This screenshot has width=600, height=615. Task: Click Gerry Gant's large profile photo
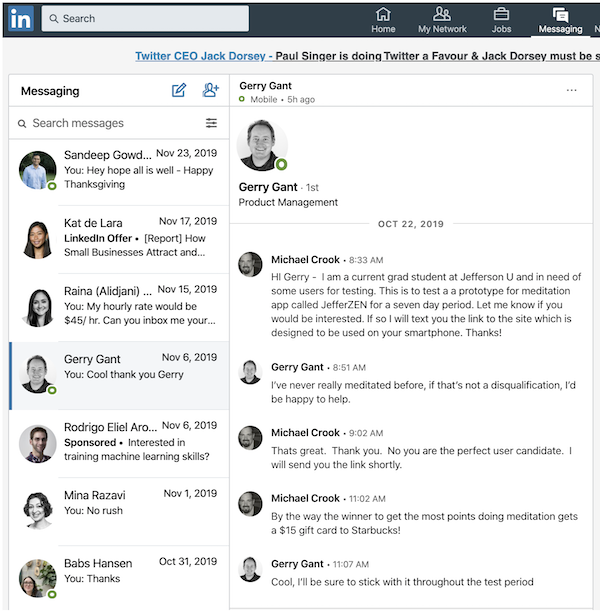(x=262, y=147)
